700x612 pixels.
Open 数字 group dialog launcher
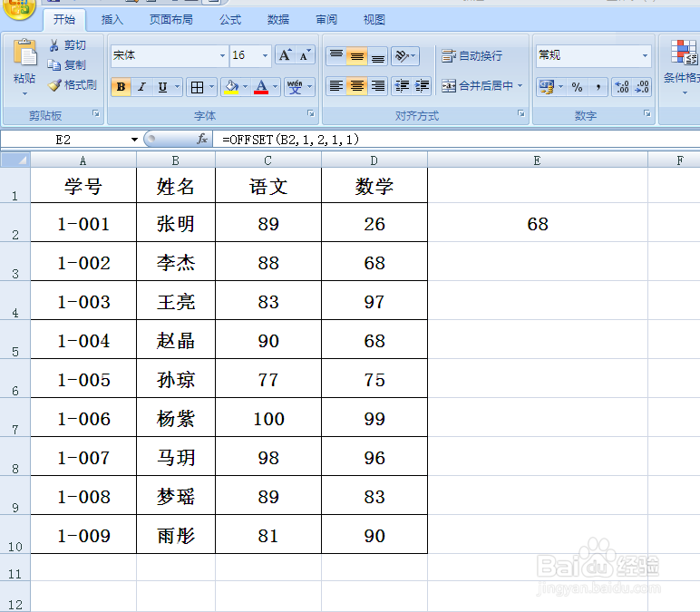click(647, 113)
